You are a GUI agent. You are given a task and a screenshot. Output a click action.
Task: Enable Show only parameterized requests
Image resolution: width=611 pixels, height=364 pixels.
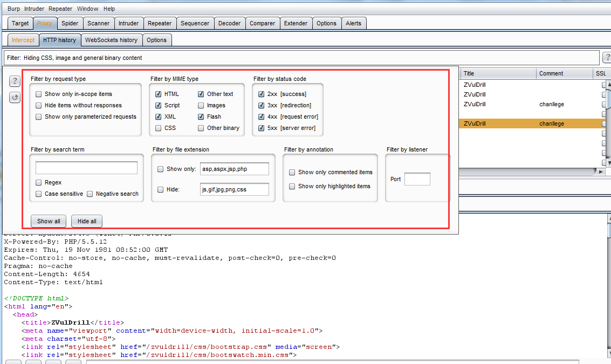(x=39, y=116)
